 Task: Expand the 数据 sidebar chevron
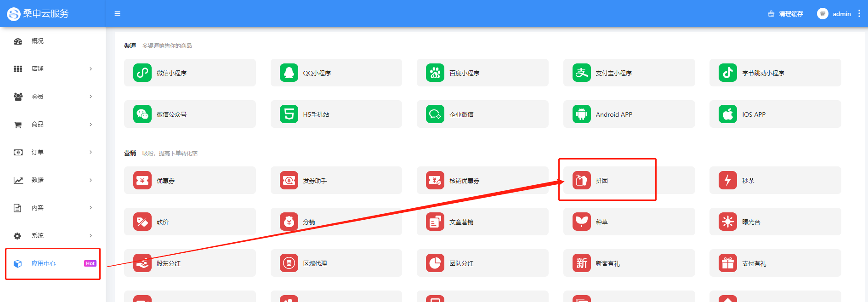click(91, 180)
